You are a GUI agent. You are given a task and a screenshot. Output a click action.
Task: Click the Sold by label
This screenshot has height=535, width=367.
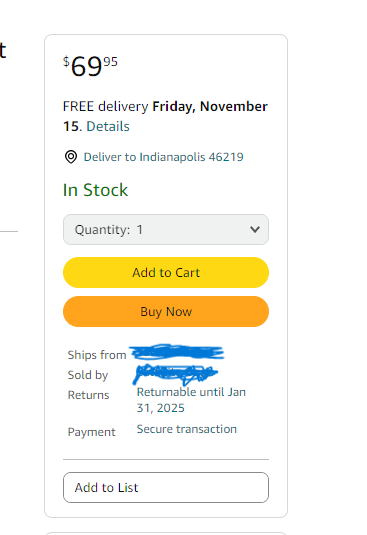pos(88,375)
